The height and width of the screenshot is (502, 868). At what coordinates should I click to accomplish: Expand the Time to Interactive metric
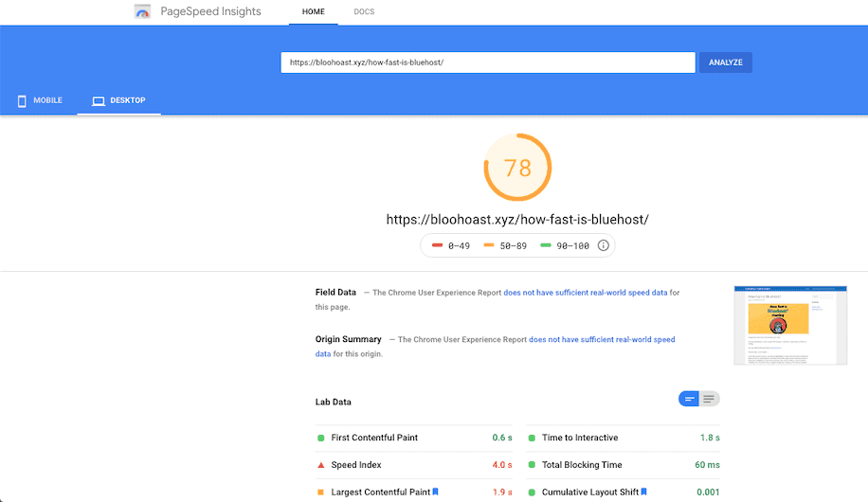coord(580,438)
